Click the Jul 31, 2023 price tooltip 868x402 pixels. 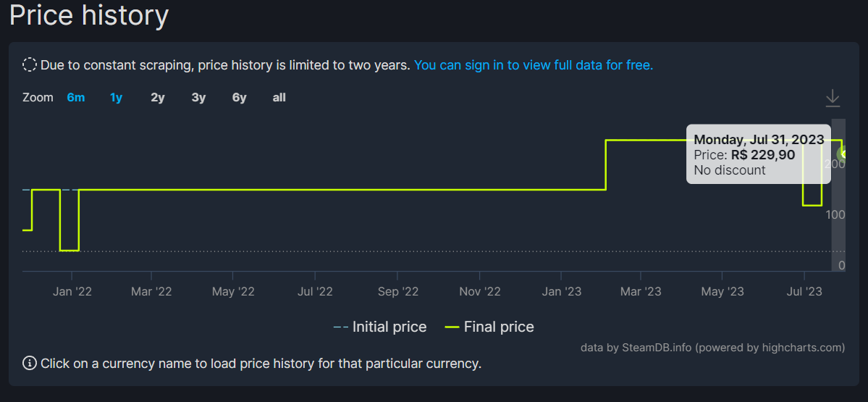pos(759,154)
